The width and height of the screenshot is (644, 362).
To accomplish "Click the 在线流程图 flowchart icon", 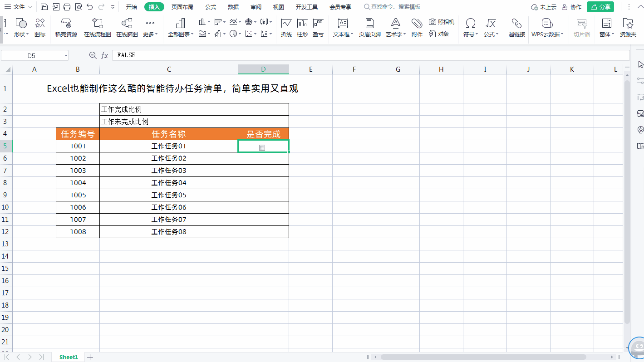I will tap(98, 27).
